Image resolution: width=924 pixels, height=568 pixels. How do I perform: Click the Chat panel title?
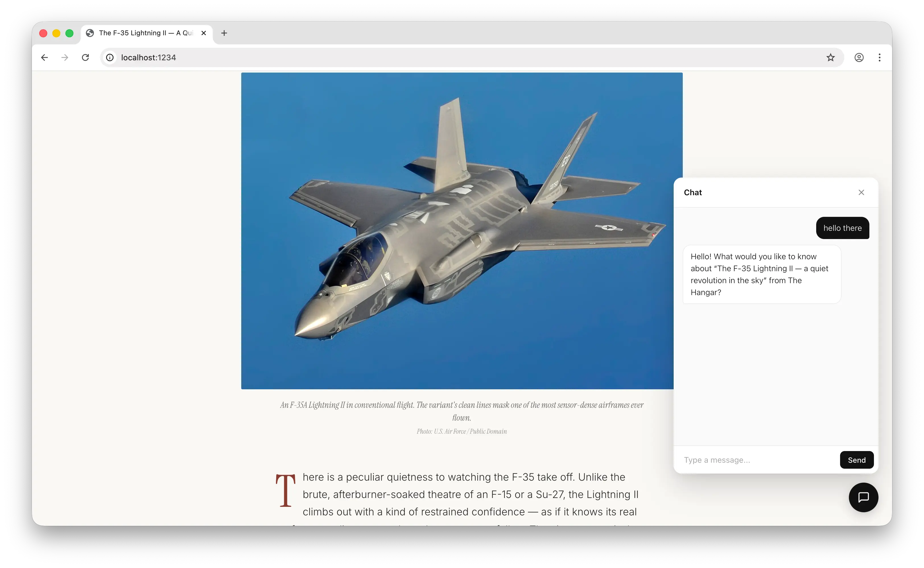pos(693,192)
